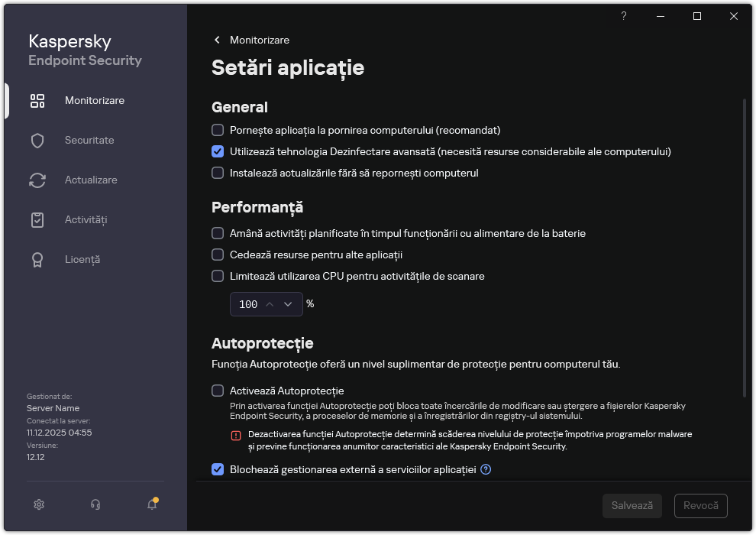Open support via the headset icon
Image resolution: width=756 pixels, height=535 pixels.
(x=95, y=504)
